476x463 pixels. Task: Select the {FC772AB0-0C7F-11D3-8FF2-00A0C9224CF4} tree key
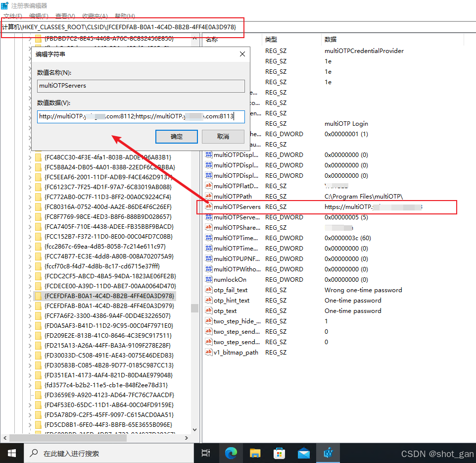click(108, 197)
